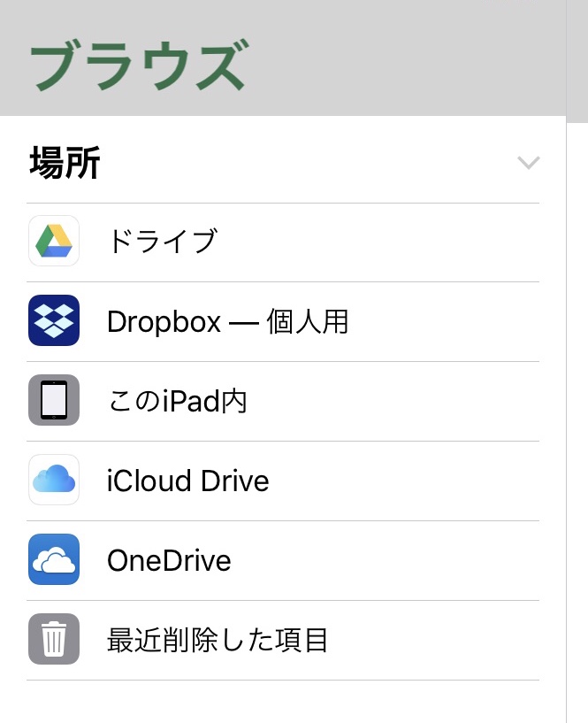Open OneDrive label

point(169,561)
